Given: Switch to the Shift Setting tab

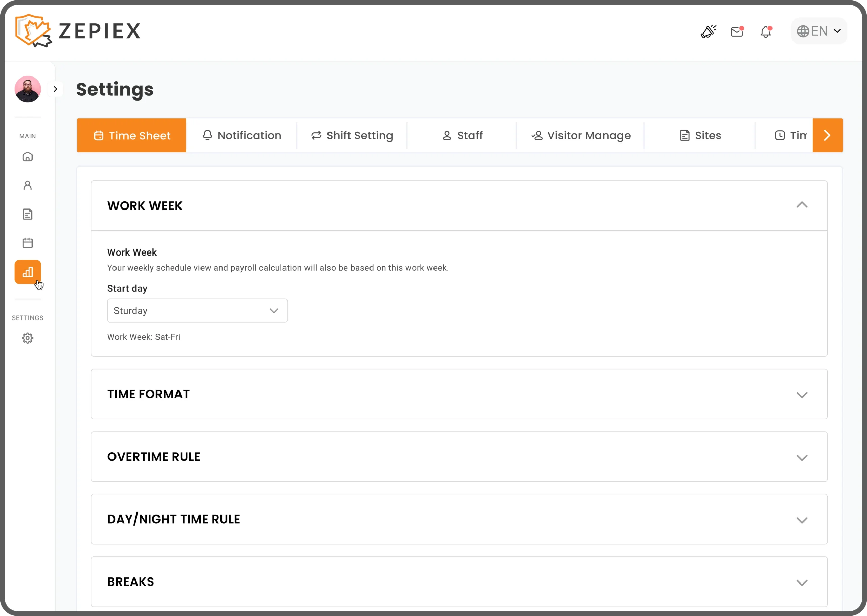Looking at the screenshot, I should [352, 135].
